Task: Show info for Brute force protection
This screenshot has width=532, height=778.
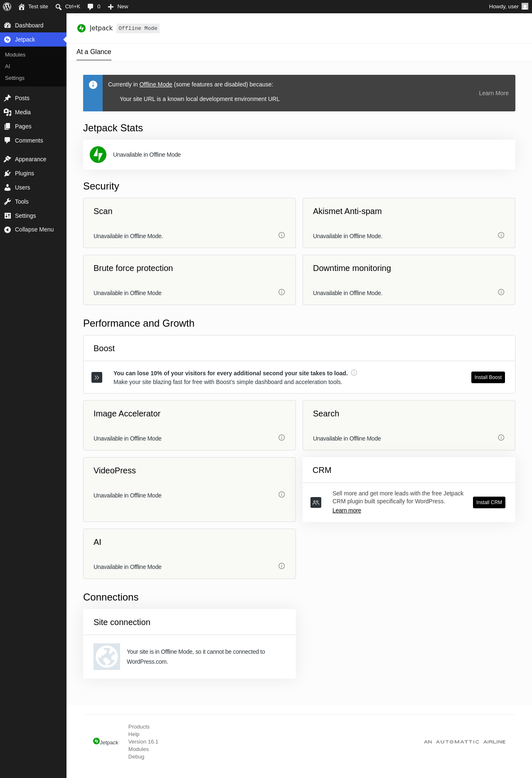Action: click(x=282, y=292)
